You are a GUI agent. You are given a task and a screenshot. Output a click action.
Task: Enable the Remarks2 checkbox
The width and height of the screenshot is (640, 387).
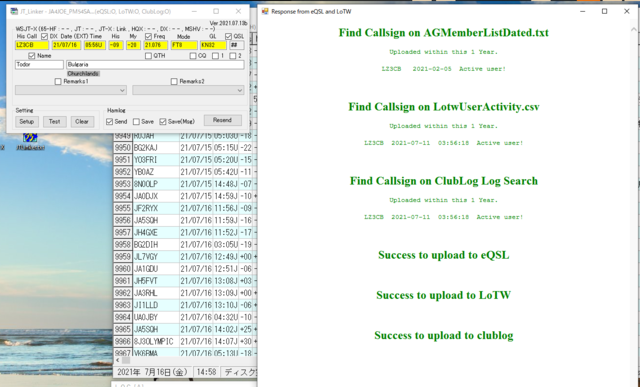click(174, 82)
